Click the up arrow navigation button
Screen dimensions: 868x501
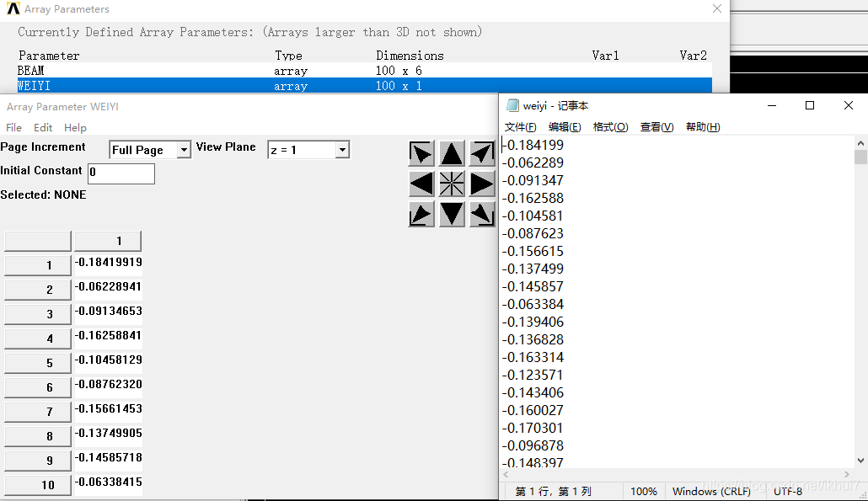[452, 154]
